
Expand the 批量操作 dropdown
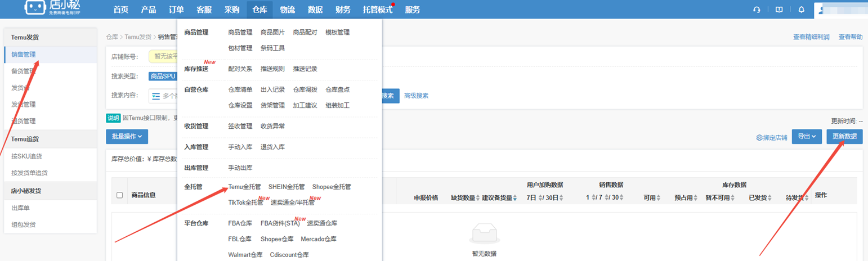[x=127, y=136]
